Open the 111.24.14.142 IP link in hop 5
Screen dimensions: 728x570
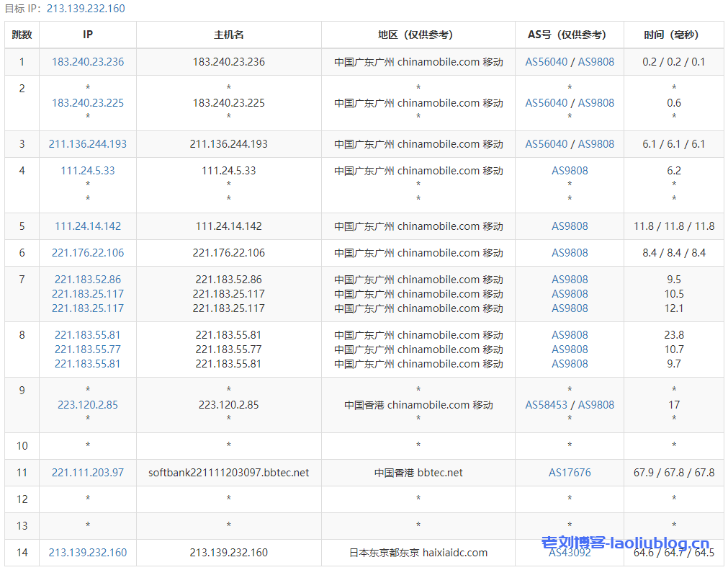pyautogui.click(x=88, y=226)
